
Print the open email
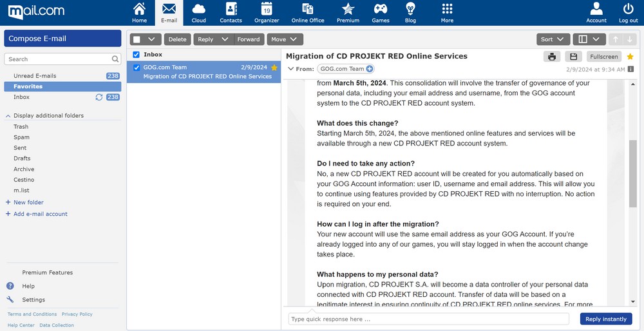[552, 57]
